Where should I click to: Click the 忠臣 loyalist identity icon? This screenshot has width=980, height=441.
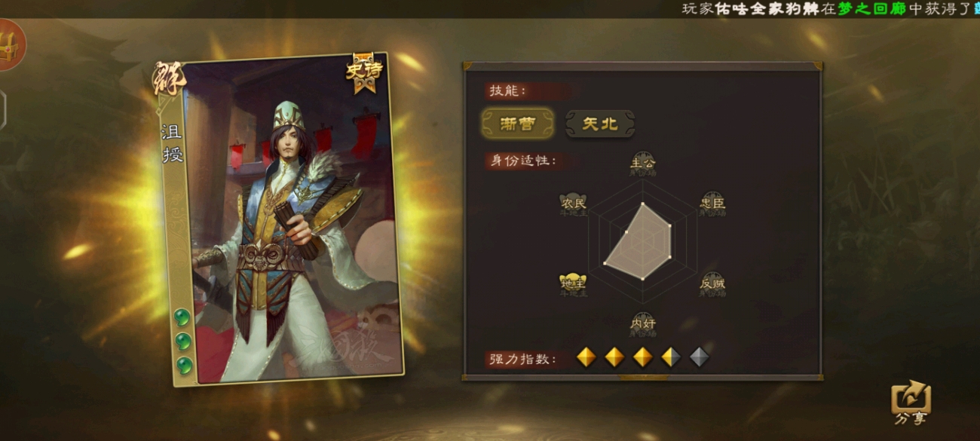click(x=712, y=204)
